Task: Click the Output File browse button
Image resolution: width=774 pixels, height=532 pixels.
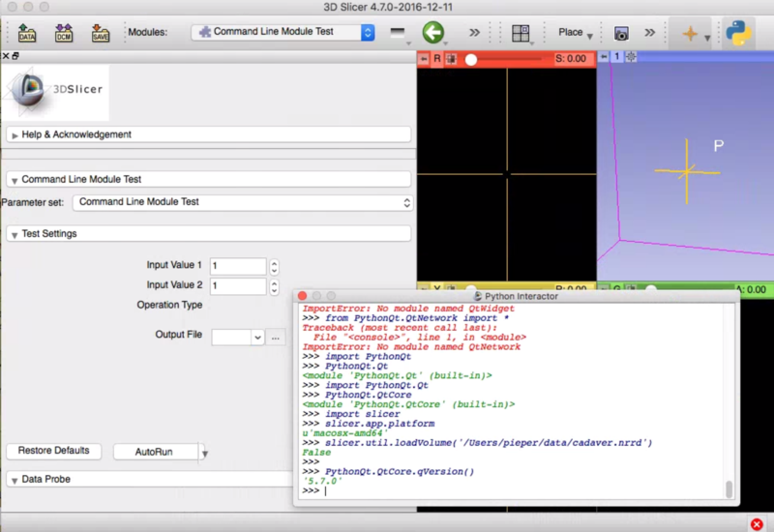Action: click(276, 337)
